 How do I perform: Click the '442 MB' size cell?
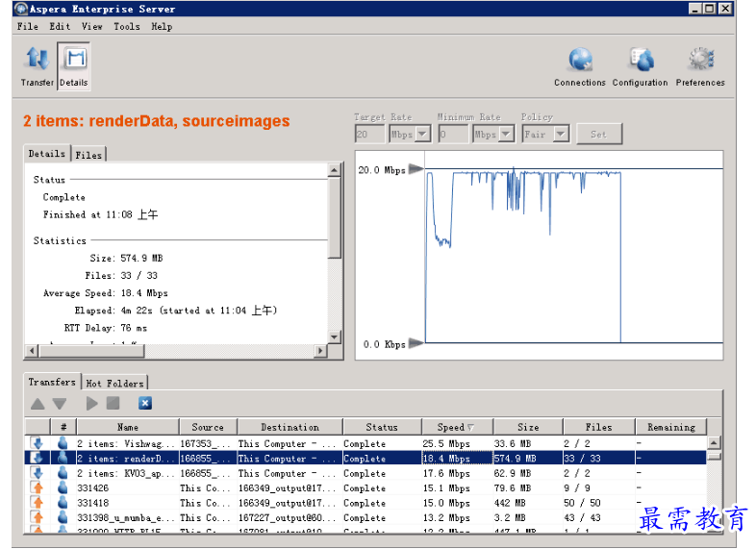[x=528, y=503]
